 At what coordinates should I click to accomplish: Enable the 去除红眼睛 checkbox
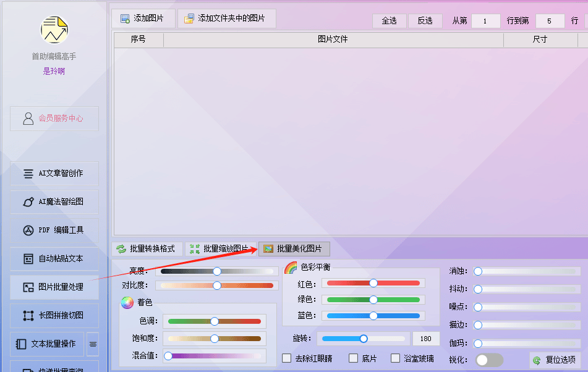[287, 358]
